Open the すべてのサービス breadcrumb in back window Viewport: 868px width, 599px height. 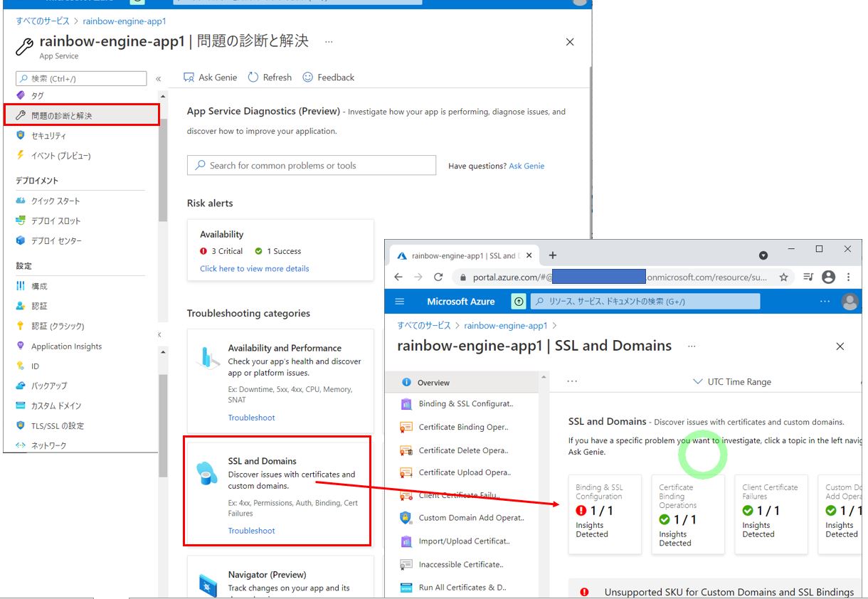[41, 21]
